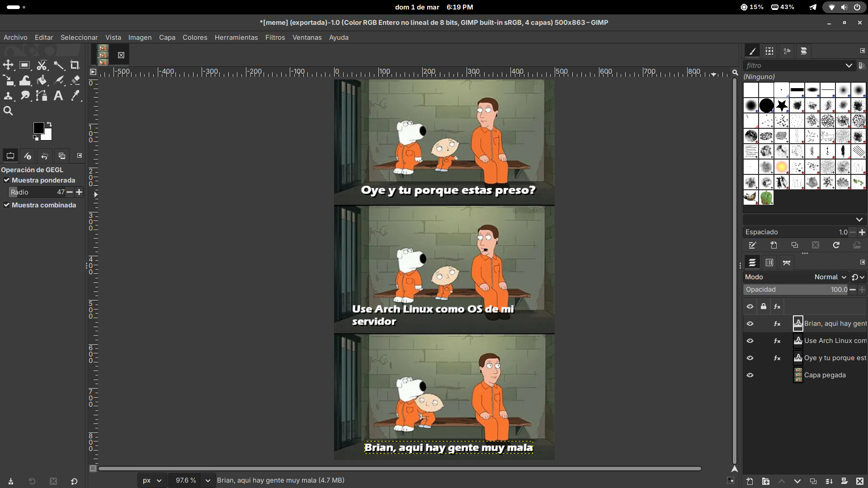This screenshot has width=868, height=488.
Task: Delete the selected layer
Action: (859, 481)
